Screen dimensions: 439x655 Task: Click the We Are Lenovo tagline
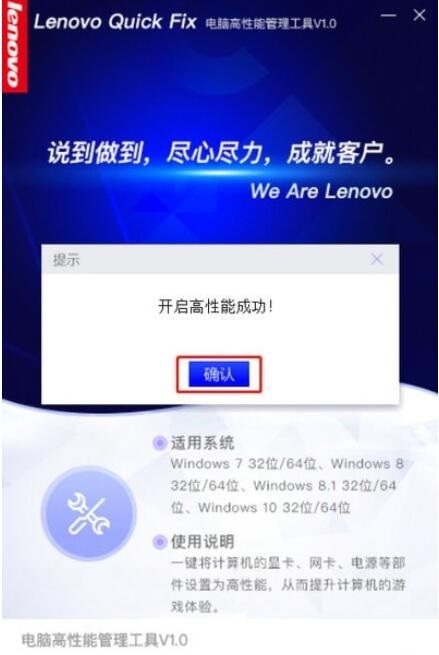point(321,191)
